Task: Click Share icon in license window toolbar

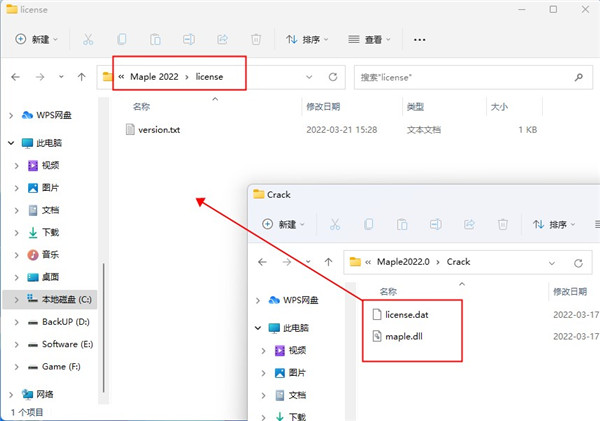Action: click(222, 39)
